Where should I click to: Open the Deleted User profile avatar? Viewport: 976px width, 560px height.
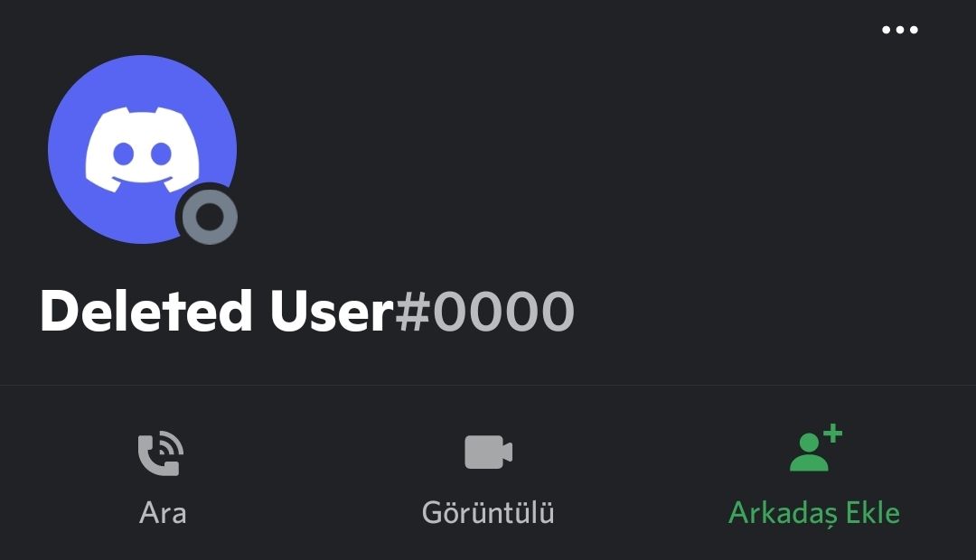[x=143, y=149]
